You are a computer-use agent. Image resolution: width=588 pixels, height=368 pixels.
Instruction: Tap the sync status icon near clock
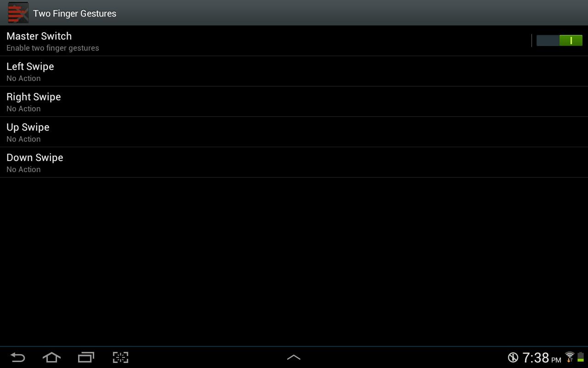coord(513,357)
